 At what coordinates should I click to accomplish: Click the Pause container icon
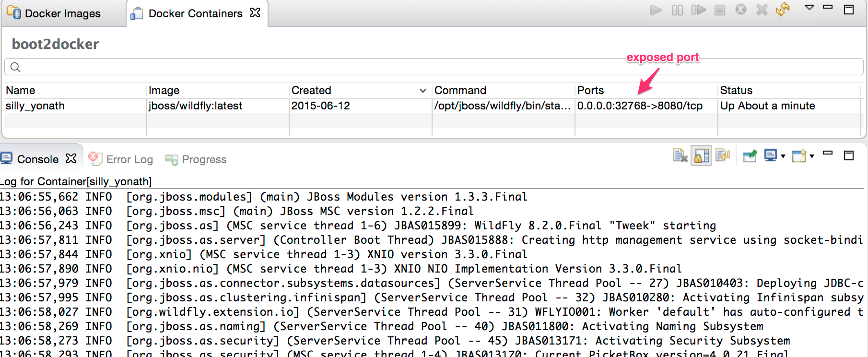click(677, 10)
